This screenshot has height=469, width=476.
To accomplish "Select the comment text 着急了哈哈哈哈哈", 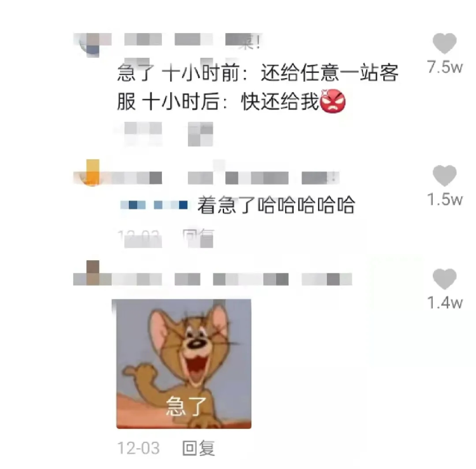I will (276, 205).
